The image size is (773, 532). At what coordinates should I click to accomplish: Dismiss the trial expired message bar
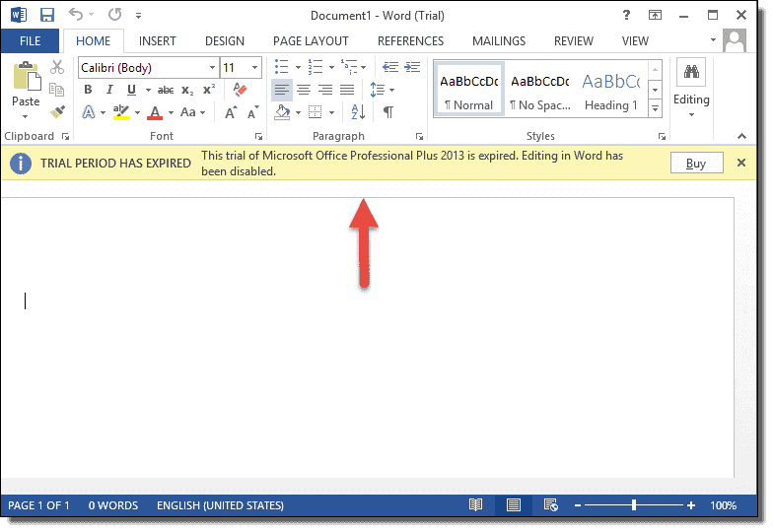pyautogui.click(x=741, y=163)
